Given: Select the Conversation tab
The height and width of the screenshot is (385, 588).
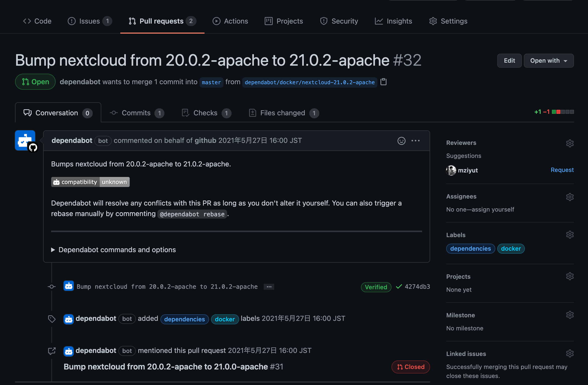Looking at the screenshot, I should 58,113.
